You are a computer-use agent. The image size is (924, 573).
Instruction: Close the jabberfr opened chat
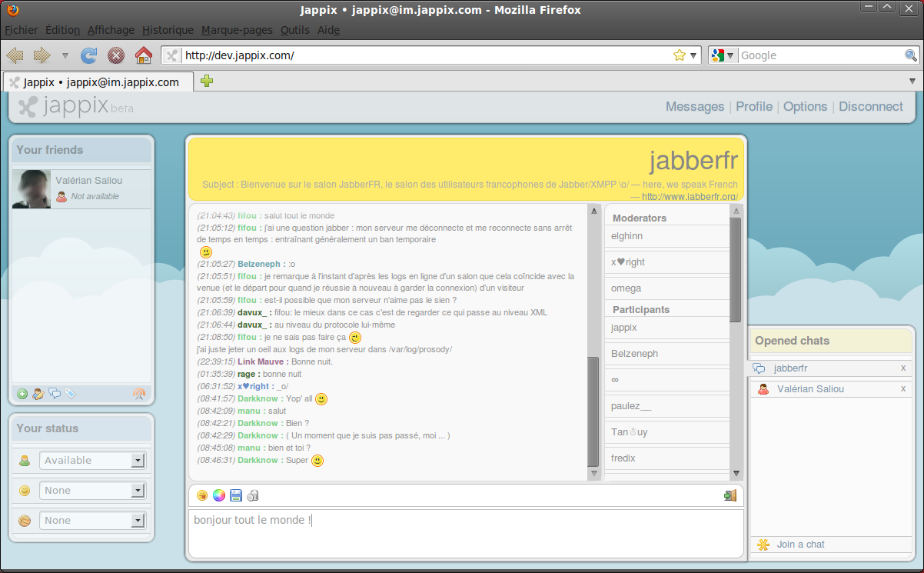(x=903, y=368)
